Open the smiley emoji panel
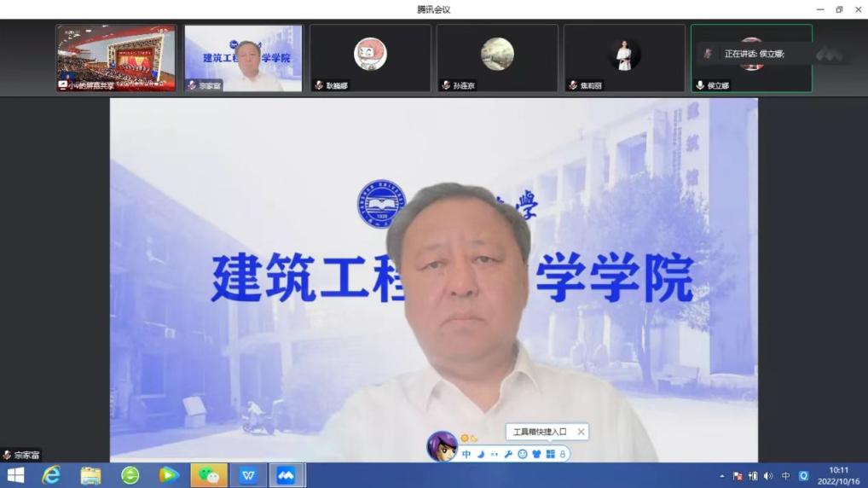Viewport: 868px width, 488px height. (523, 455)
